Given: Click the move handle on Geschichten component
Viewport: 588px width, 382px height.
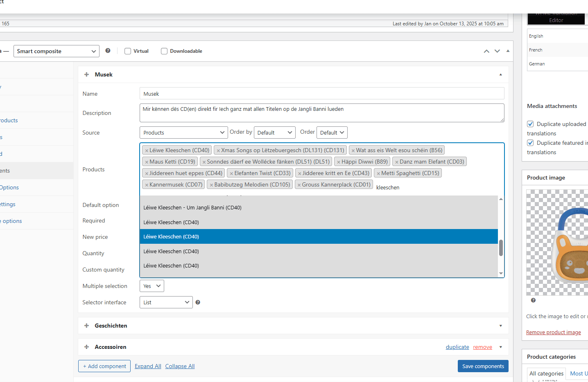Looking at the screenshot, I should coord(86,326).
